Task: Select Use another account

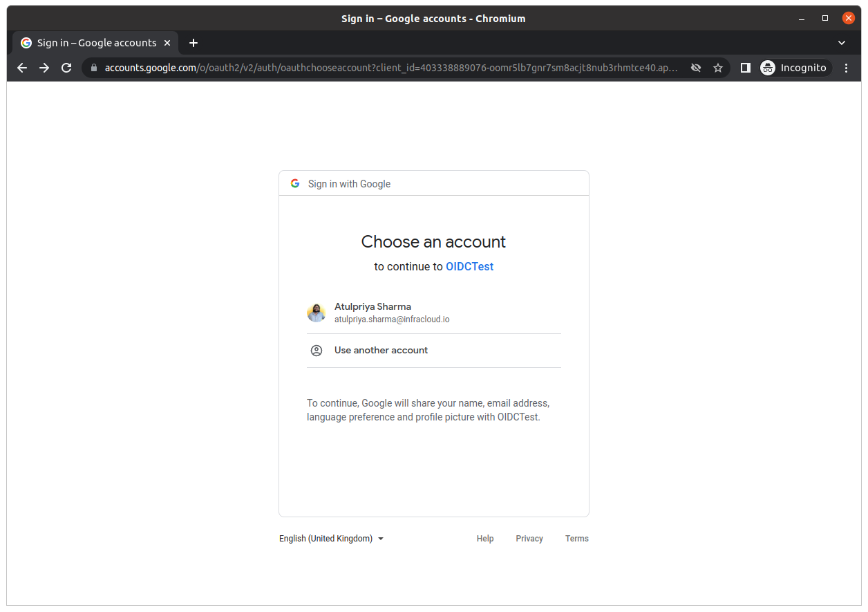Action: coord(434,351)
